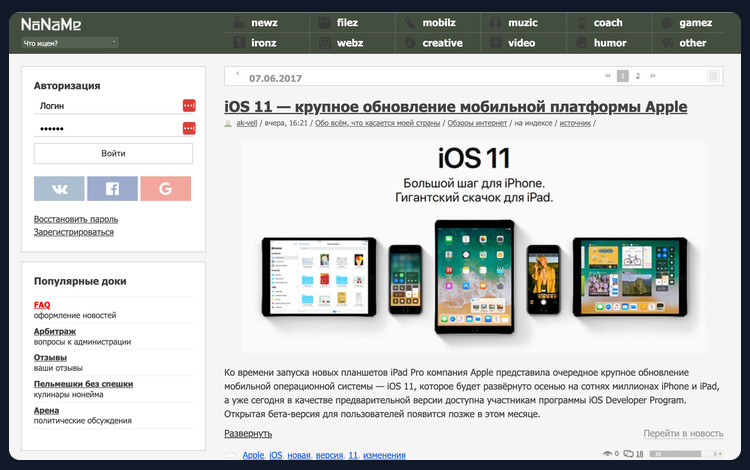Open Обо всём, что касается моей страны
Screen dimensions: 750x470
tap(377, 123)
